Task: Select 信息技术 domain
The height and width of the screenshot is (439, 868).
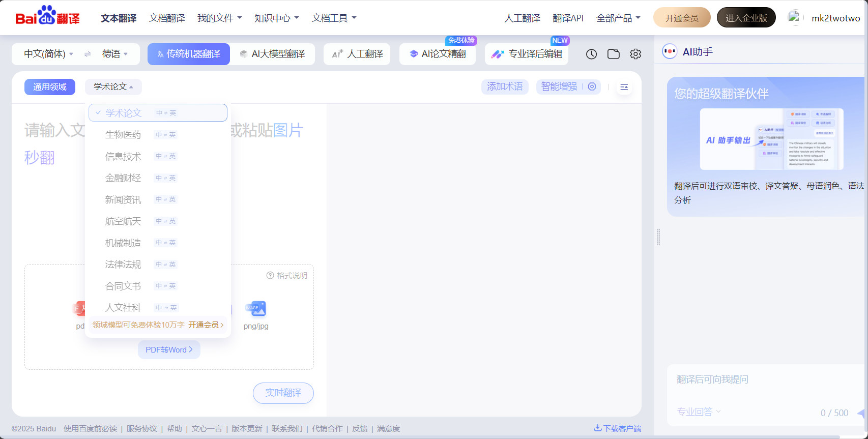Action: click(158, 156)
